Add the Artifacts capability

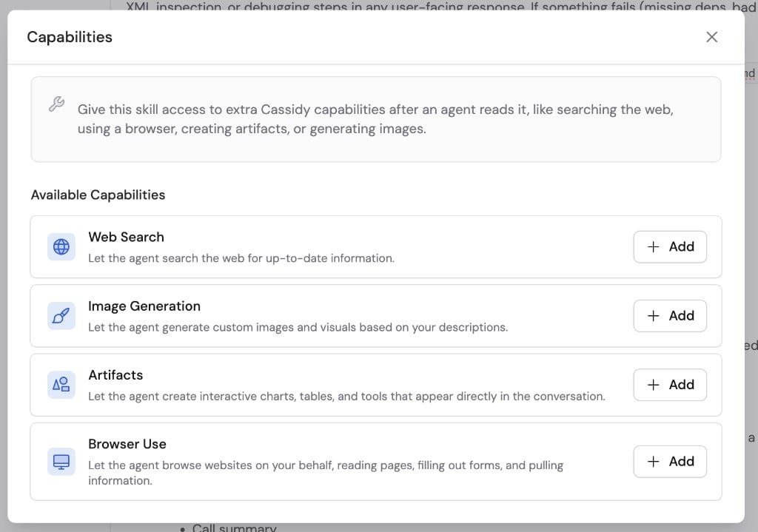pyautogui.click(x=670, y=385)
